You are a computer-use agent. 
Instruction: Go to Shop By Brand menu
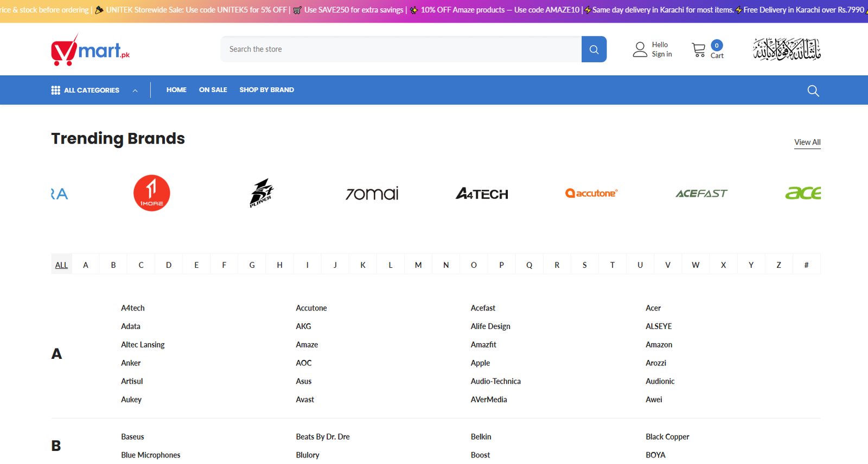point(266,90)
